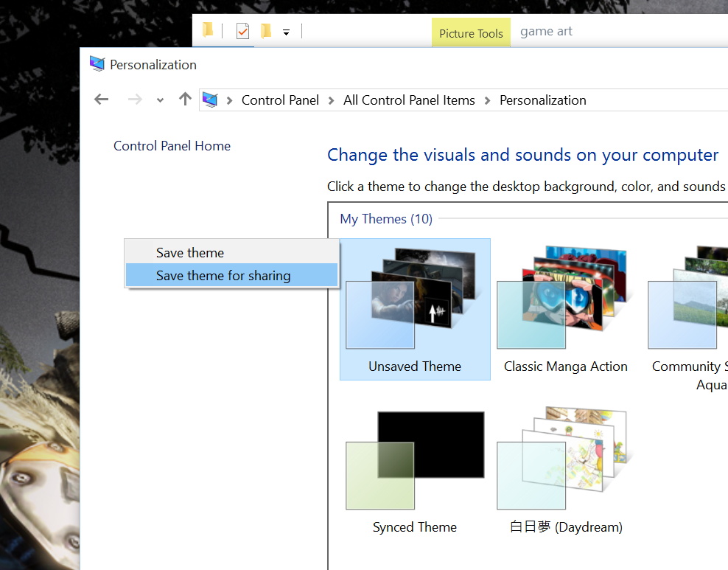
Task: Click the Forward navigation arrow
Action: (x=134, y=99)
